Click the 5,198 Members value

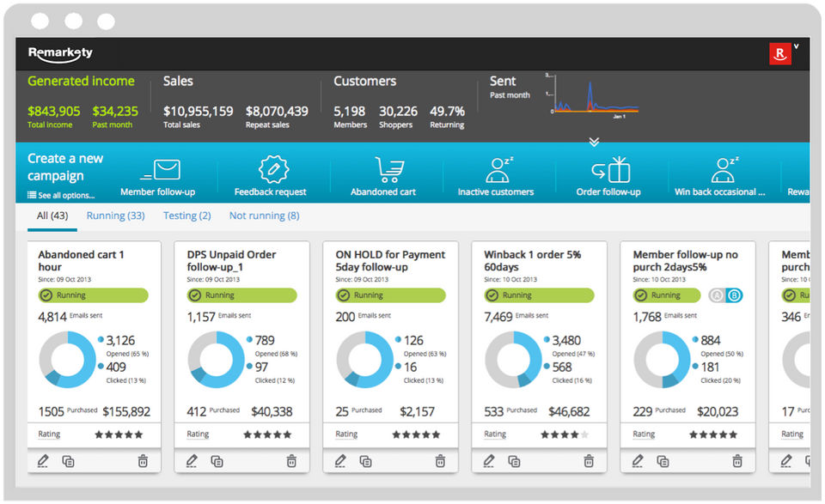pos(350,112)
